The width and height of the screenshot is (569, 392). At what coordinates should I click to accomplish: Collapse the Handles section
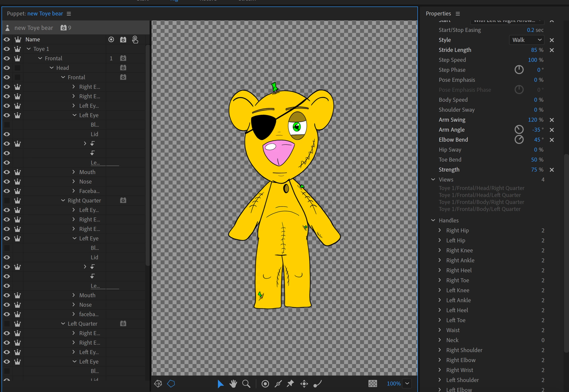pyautogui.click(x=433, y=220)
